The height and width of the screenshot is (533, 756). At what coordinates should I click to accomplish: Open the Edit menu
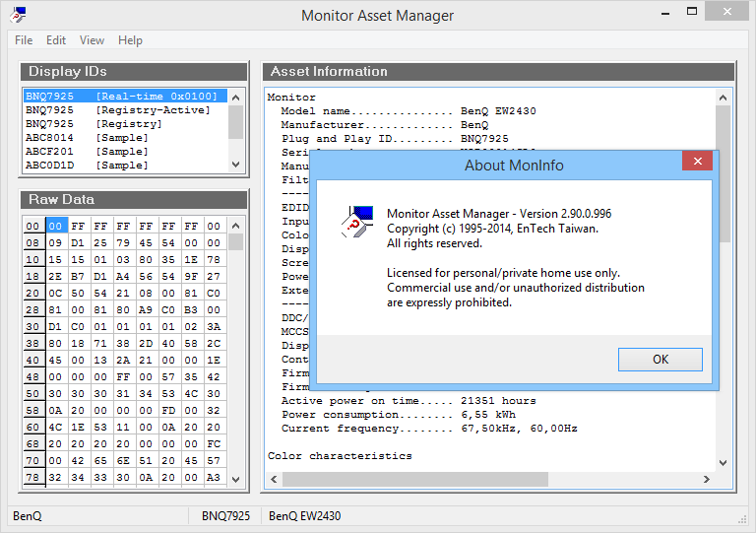tap(56, 40)
